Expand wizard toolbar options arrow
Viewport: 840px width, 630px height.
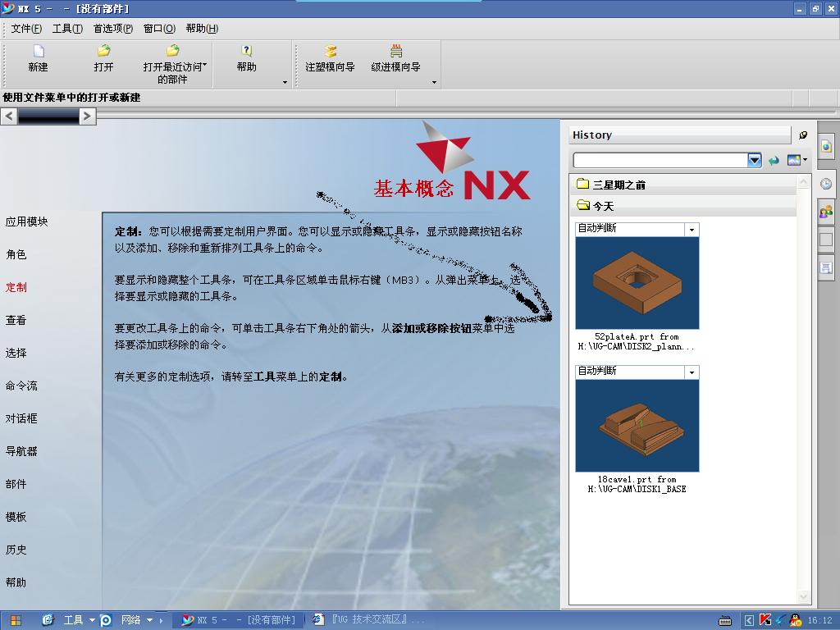434,83
